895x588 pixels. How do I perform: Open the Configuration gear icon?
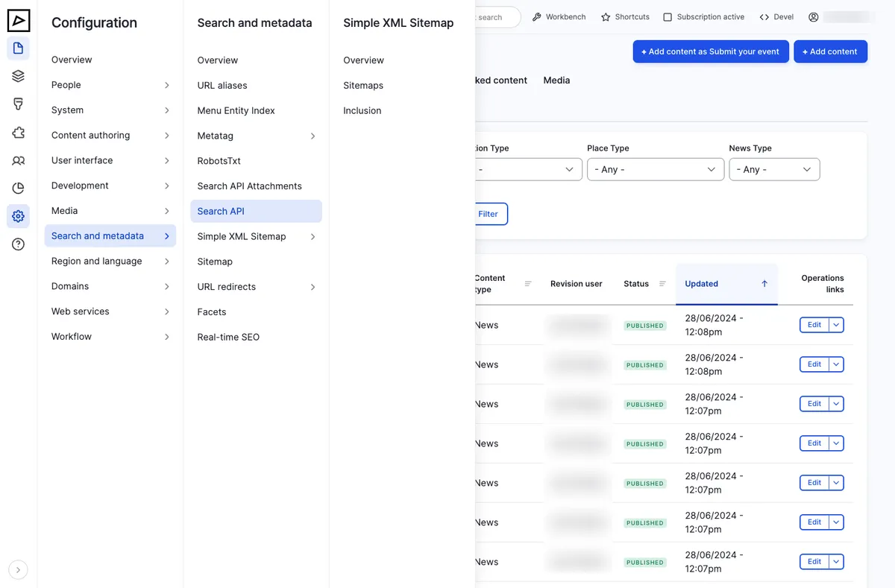point(19,216)
